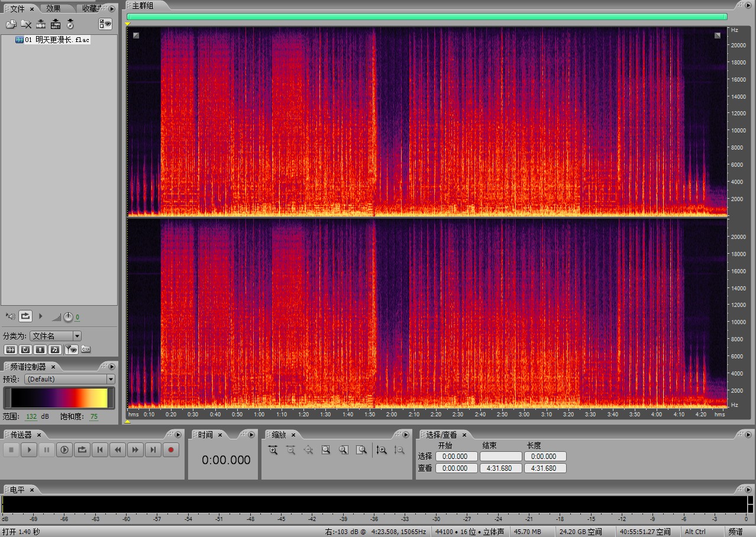The image size is (756, 537).
Task: Toggle the show markers filter eye button
Action: (x=71, y=350)
